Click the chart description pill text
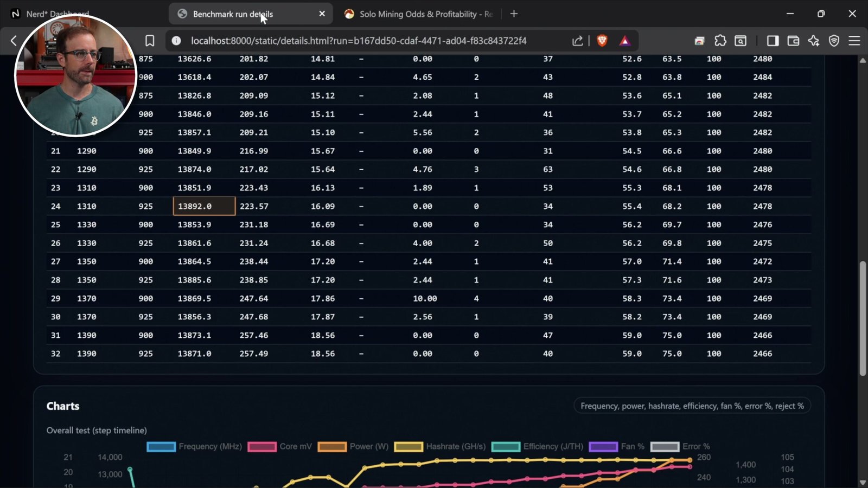Image resolution: width=868 pixels, height=488 pixels. coord(692,406)
